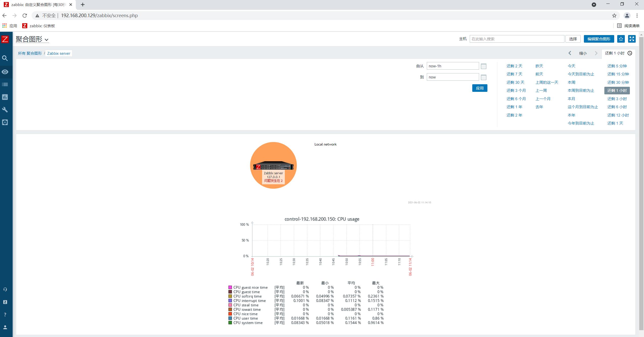Select 还剩 3 个月 time range
644x337 pixels.
click(x=516, y=91)
